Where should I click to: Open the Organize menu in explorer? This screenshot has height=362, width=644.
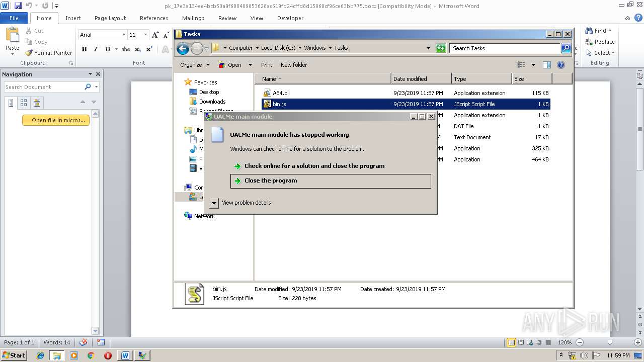pos(195,65)
